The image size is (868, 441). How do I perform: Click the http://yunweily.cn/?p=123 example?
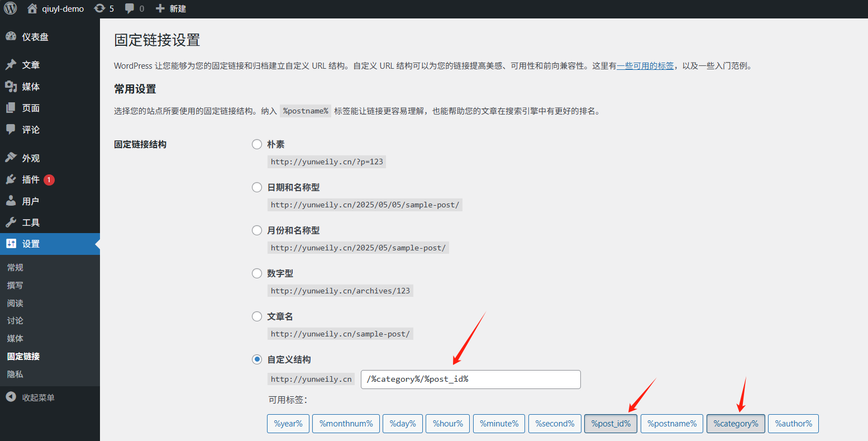tap(327, 162)
